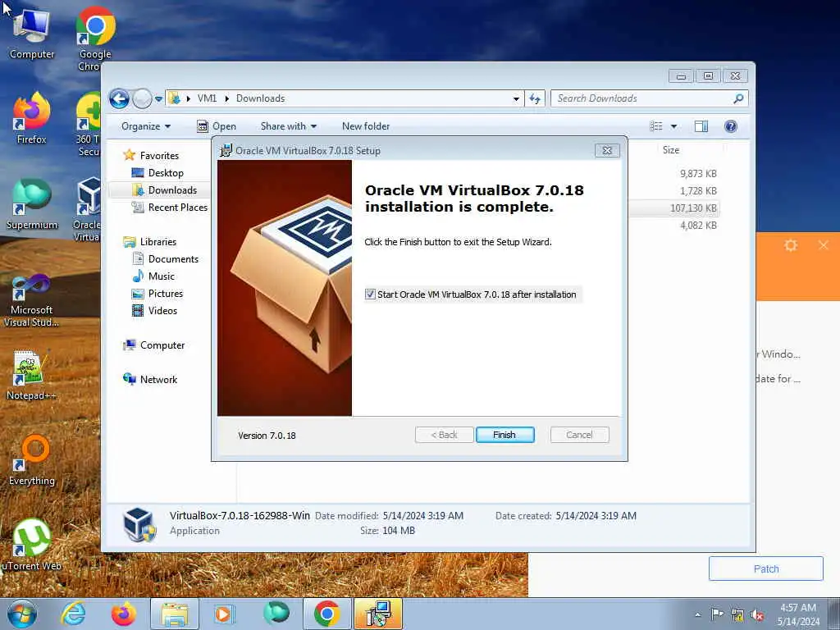Open Internet Explorer from taskbar

point(72,614)
